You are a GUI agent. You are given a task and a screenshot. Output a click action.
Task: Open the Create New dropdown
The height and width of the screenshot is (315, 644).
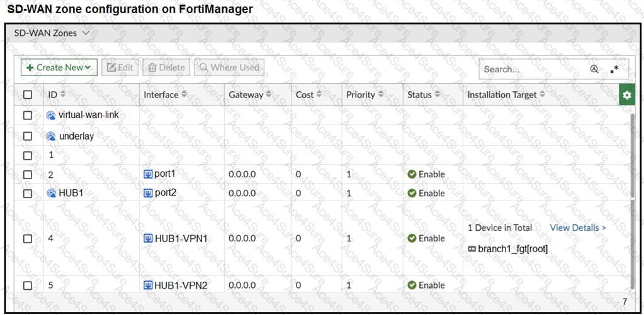tap(59, 67)
